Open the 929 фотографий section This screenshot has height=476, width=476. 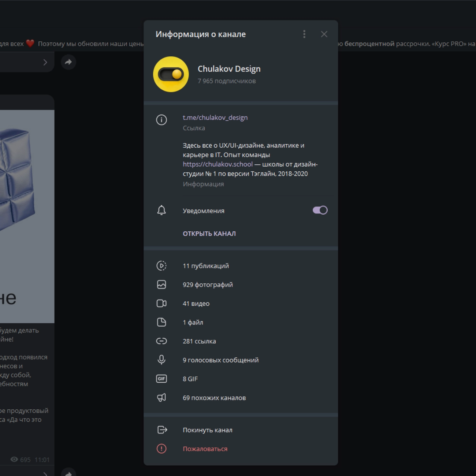click(241, 285)
